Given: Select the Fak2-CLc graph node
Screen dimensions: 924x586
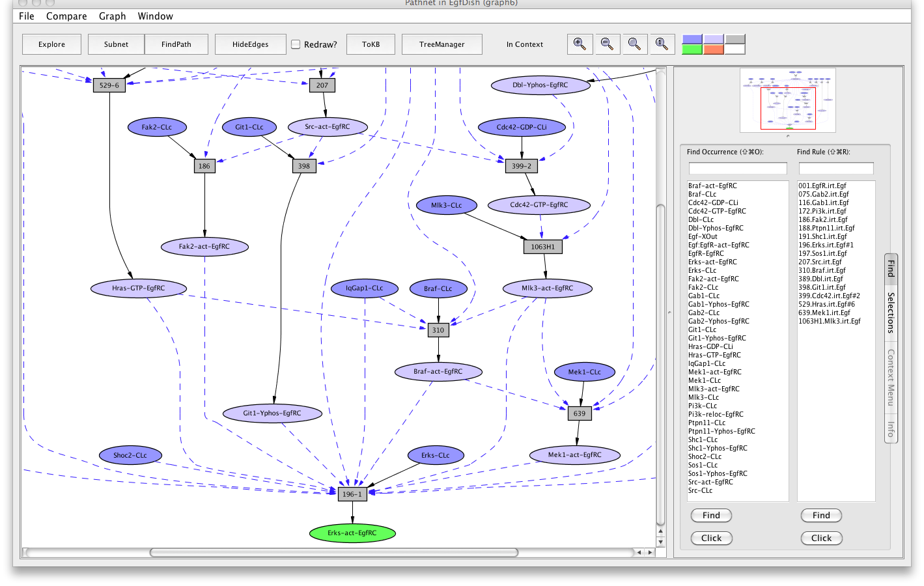Looking at the screenshot, I should pos(157,128).
